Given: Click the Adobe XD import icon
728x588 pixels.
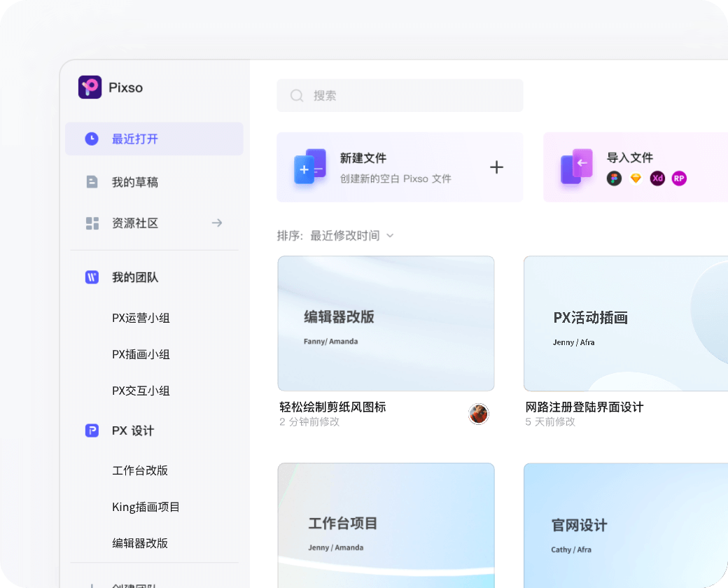Looking at the screenshot, I should click(x=657, y=178).
